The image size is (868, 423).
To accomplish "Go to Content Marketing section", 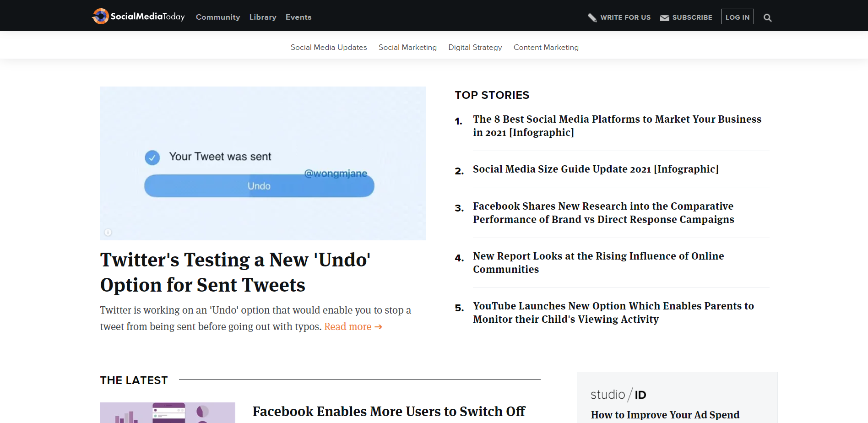I will coord(546,47).
